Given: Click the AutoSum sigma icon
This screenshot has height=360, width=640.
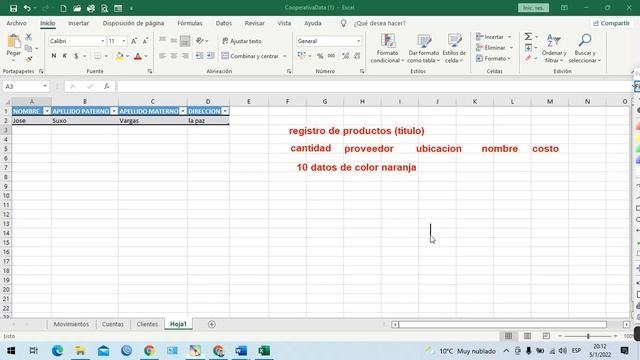Looking at the screenshot, I should [x=528, y=37].
